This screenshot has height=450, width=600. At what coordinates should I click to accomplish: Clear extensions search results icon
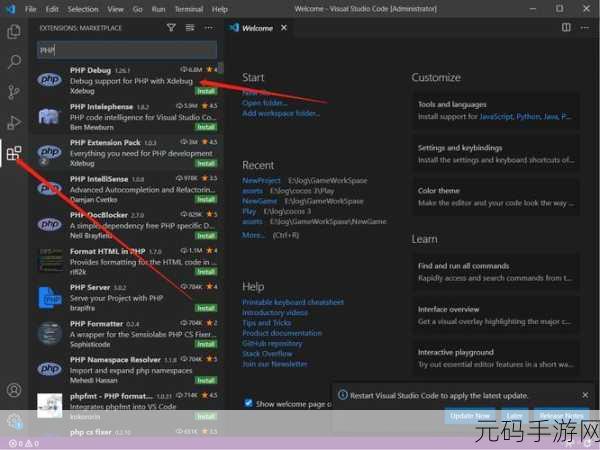coord(190,28)
